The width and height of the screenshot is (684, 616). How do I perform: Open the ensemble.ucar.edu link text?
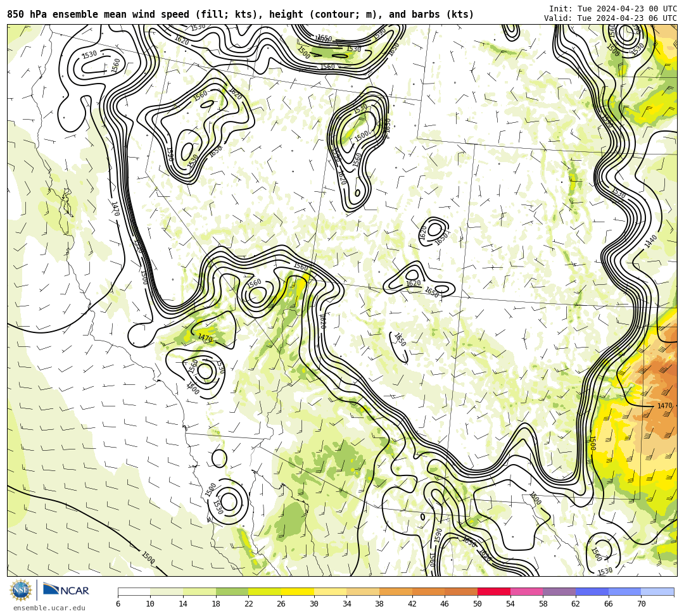(x=49, y=608)
